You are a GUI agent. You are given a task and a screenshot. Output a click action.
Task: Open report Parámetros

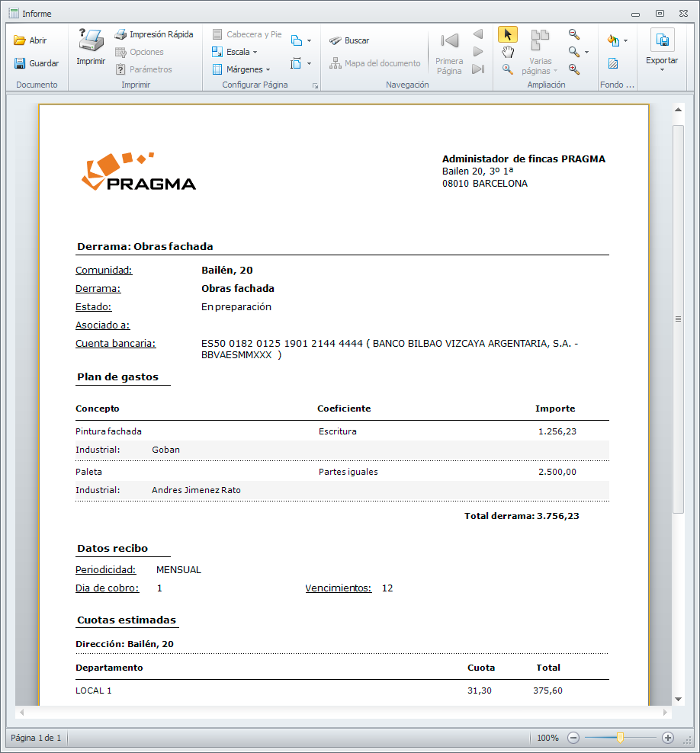pyautogui.click(x=143, y=69)
